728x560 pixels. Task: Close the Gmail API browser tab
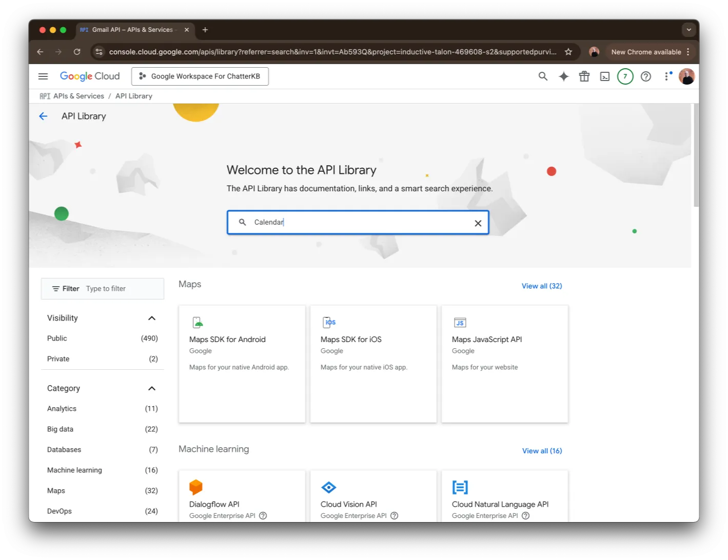(187, 30)
